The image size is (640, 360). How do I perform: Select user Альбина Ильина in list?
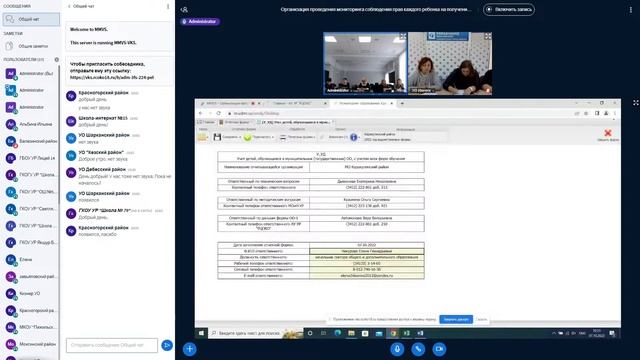click(31, 124)
